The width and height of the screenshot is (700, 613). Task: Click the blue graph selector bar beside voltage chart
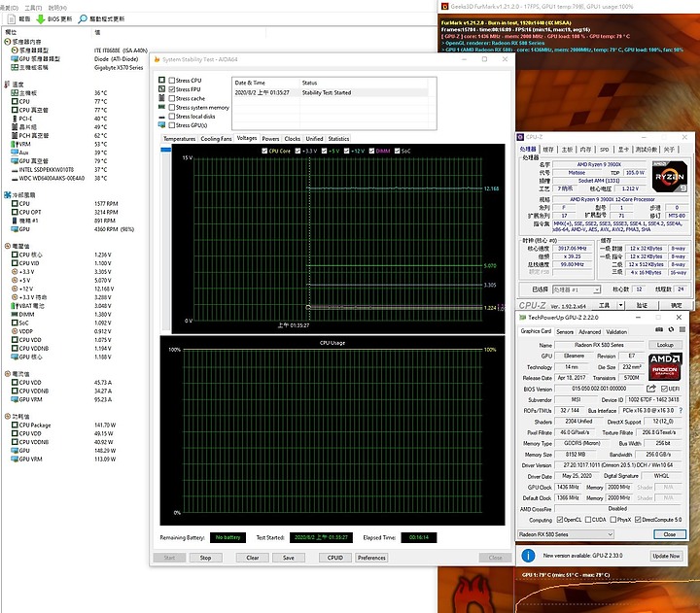click(x=165, y=150)
